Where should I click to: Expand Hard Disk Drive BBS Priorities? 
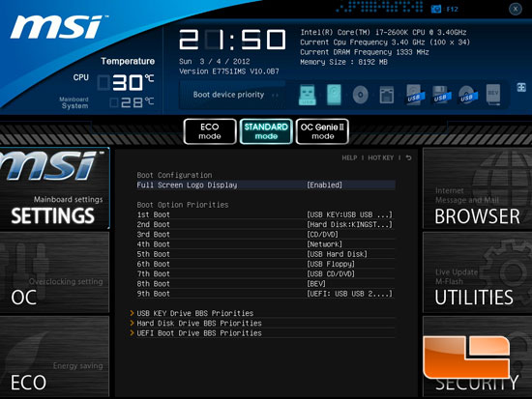pyautogui.click(x=199, y=323)
